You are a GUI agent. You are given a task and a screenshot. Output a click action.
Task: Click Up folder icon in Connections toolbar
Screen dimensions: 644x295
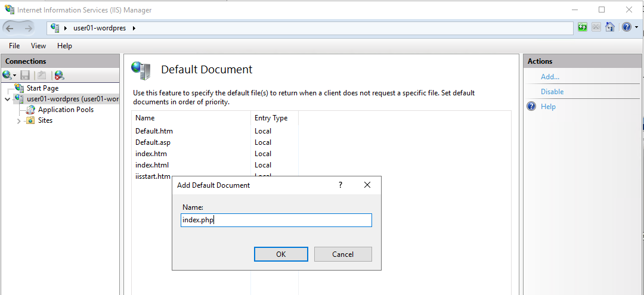tap(42, 75)
